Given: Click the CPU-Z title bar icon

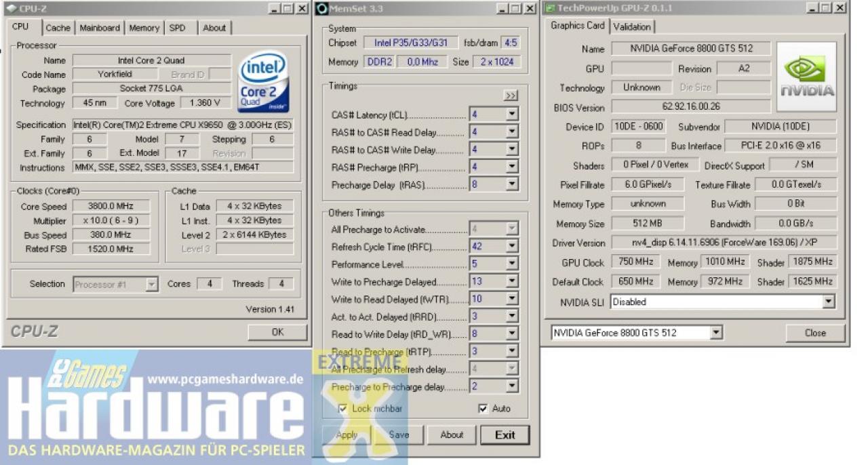Looking at the screenshot, I should point(11,8).
